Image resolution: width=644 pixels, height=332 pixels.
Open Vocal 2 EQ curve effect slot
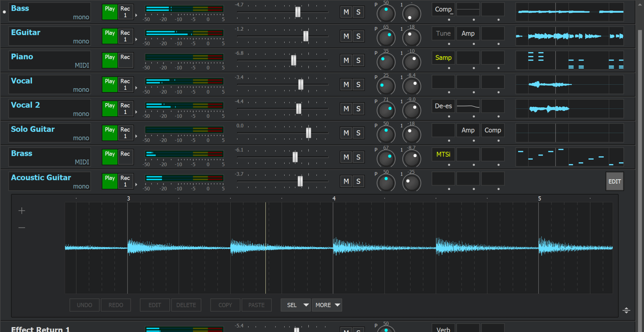(x=468, y=106)
